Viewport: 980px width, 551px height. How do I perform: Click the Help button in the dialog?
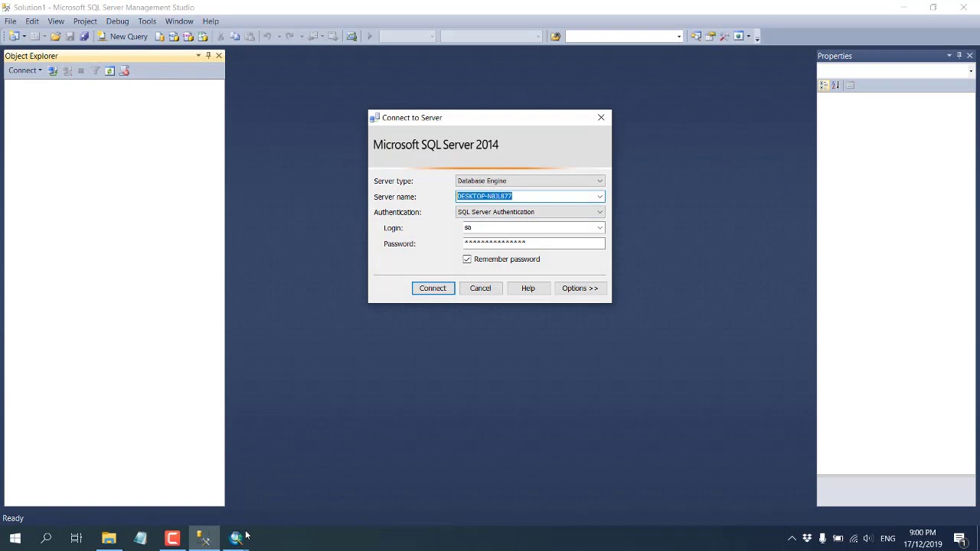[x=528, y=288]
